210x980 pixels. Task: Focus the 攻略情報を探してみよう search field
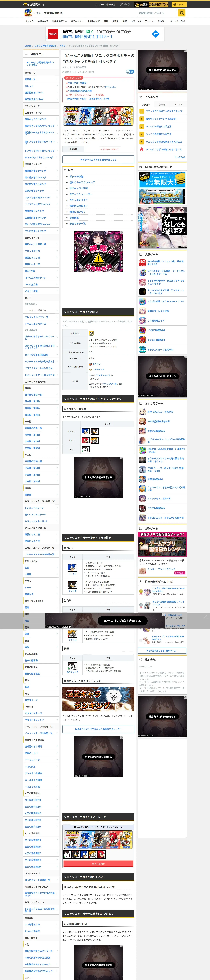157,13
